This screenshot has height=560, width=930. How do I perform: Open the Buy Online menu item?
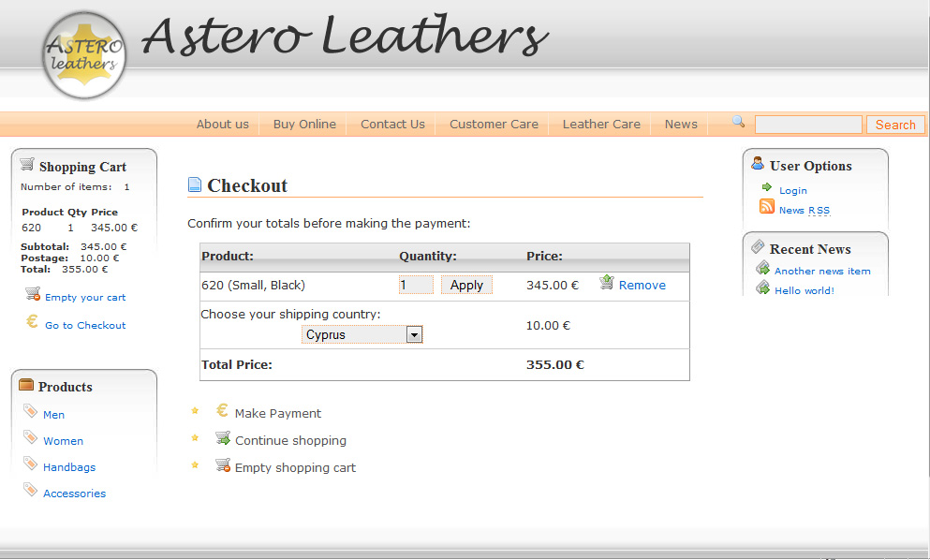coord(304,124)
